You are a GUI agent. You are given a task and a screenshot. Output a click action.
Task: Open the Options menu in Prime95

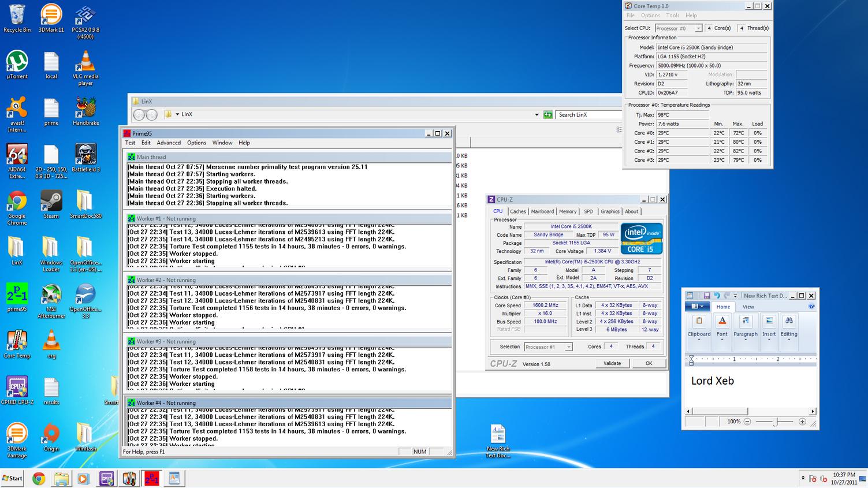tap(196, 143)
